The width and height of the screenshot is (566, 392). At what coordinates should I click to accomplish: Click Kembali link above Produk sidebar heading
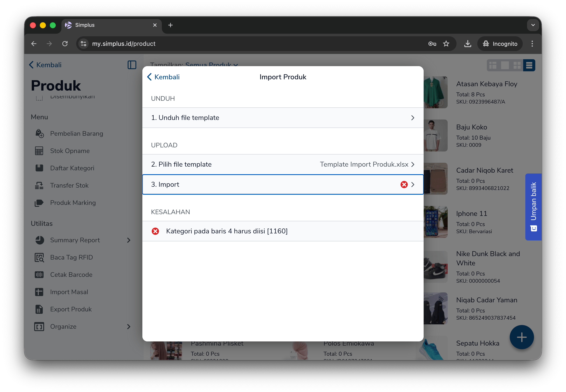click(x=45, y=65)
